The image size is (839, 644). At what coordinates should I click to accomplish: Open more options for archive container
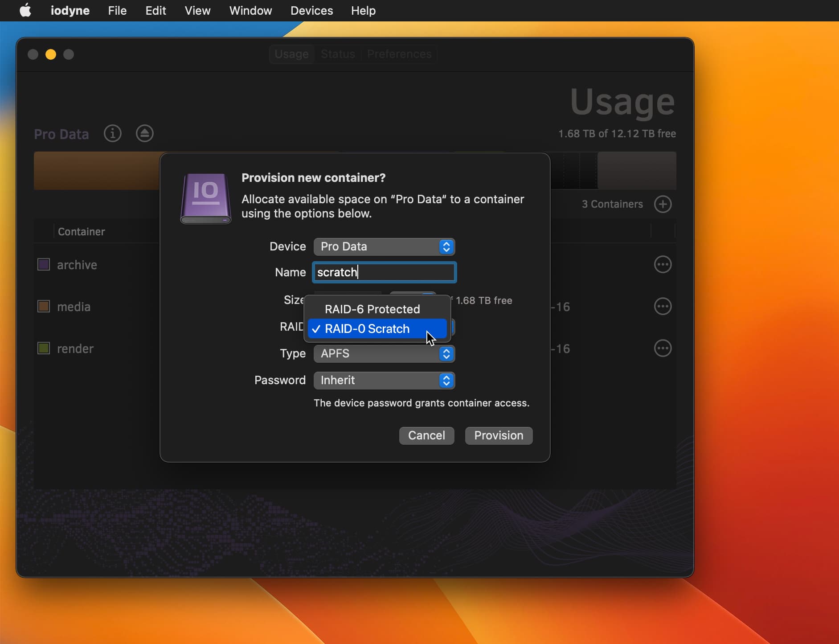coord(663,264)
